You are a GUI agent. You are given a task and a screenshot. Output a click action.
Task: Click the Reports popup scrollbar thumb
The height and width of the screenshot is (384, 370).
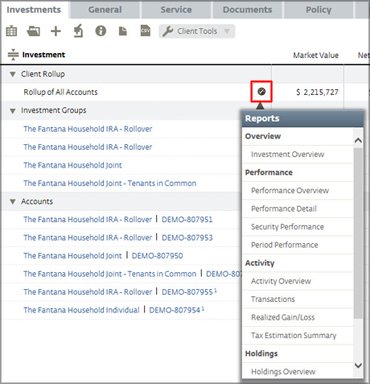tap(358, 233)
